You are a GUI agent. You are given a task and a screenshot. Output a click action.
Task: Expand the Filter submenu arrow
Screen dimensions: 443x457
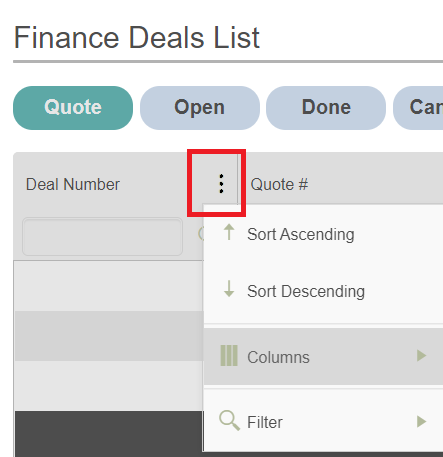(x=421, y=421)
